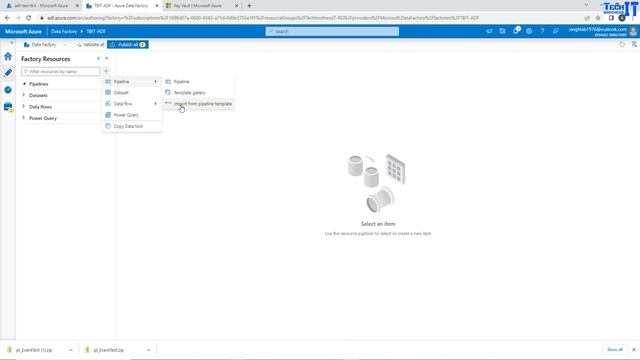Expand the Power Query tree node

pos(24,118)
